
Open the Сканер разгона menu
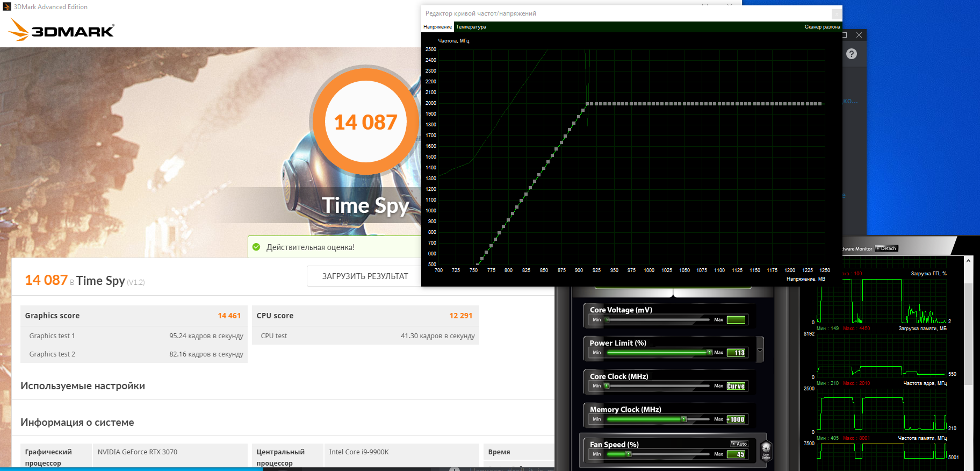coord(822,27)
